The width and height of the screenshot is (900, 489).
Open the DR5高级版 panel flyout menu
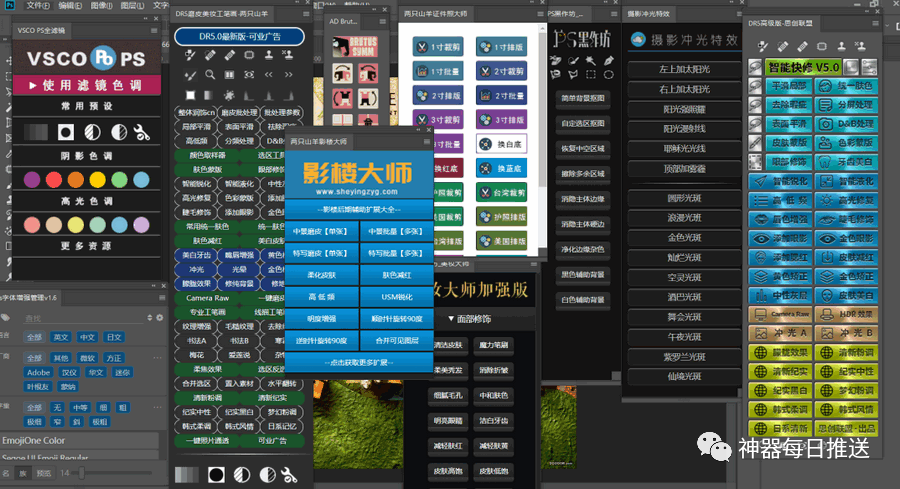(x=875, y=24)
